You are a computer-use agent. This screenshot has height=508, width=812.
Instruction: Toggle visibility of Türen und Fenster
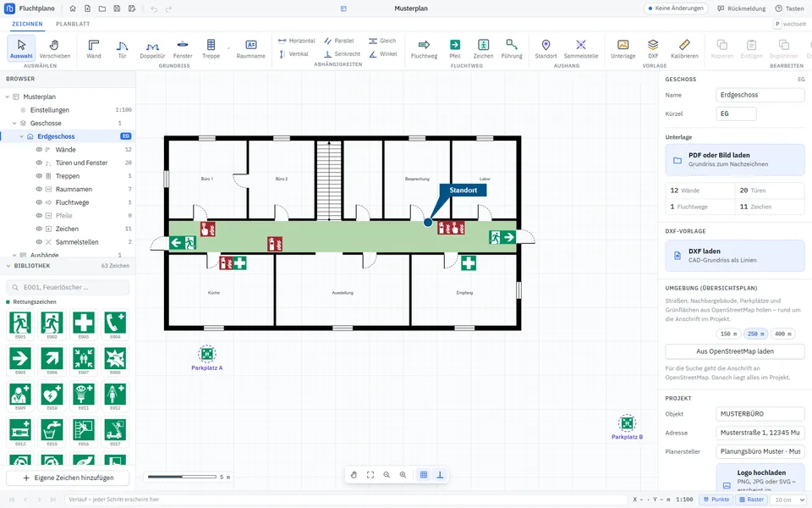tap(39, 163)
